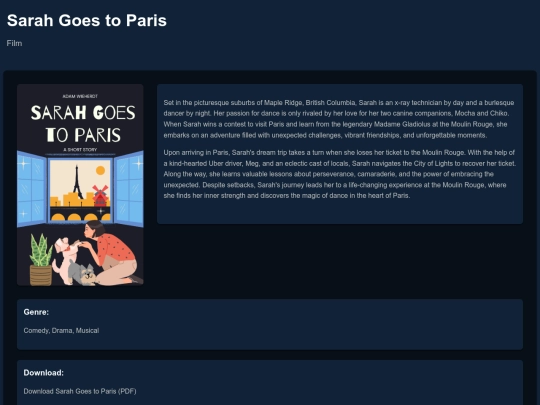The height and width of the screenshot is (405, 540).
Task: Click the Download section heading
Action: (44, 373)
